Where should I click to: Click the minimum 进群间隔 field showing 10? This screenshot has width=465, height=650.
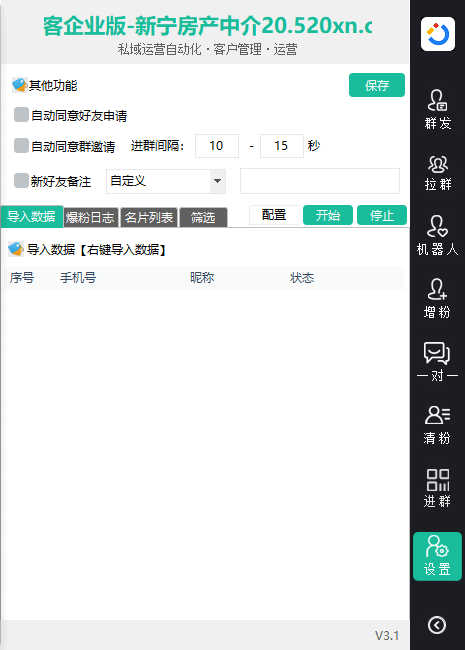[x=217, y=146]
